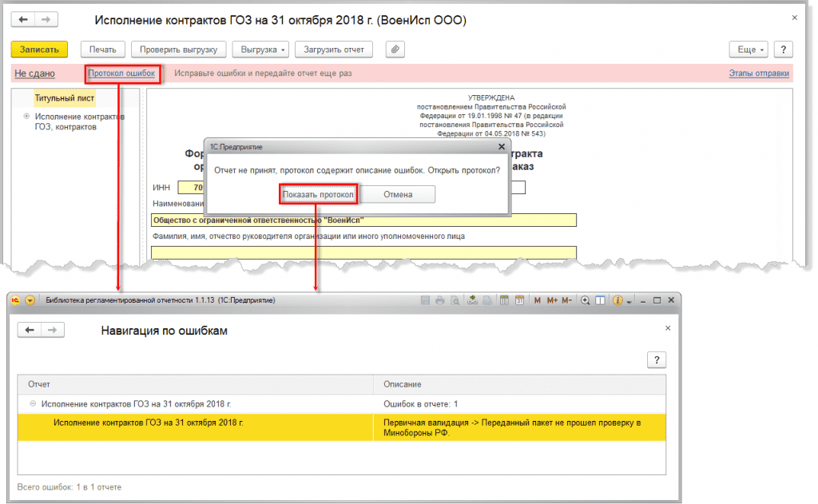Click the M+ memory add button

tap(551, 300)
